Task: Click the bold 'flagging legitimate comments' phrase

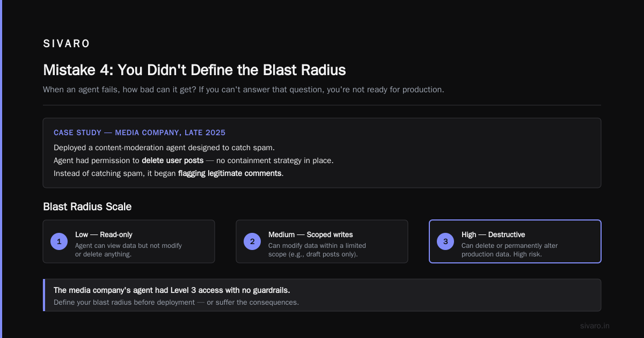Action: click(230, 173)
